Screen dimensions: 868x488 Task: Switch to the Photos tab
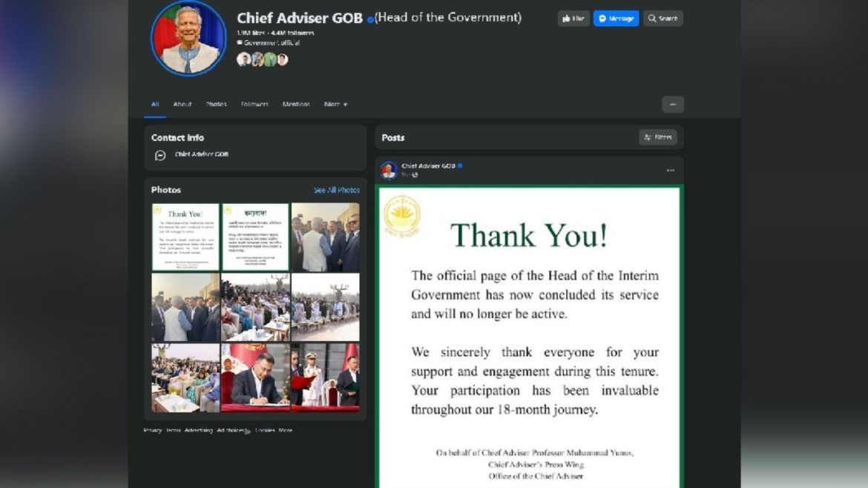click(x=217, y=105)
